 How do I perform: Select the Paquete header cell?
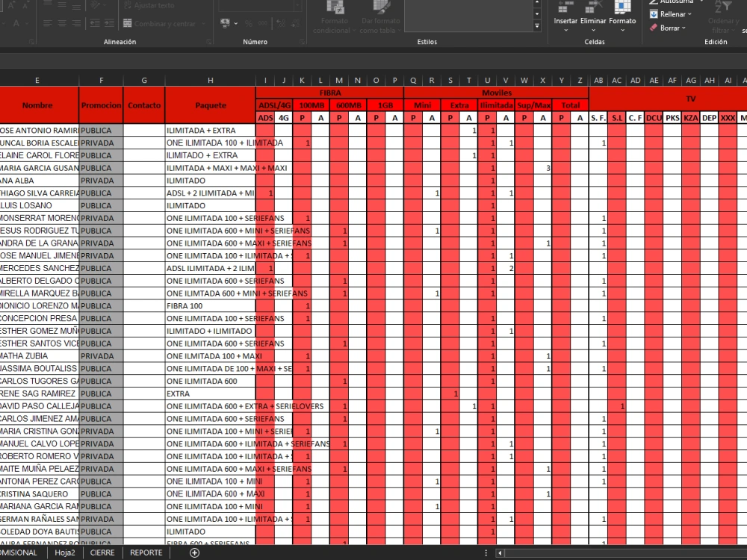pos(210,105)
